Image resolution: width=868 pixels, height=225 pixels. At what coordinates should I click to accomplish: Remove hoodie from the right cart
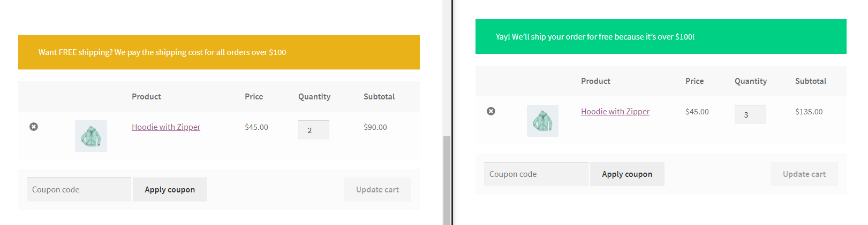coord(491,111)
